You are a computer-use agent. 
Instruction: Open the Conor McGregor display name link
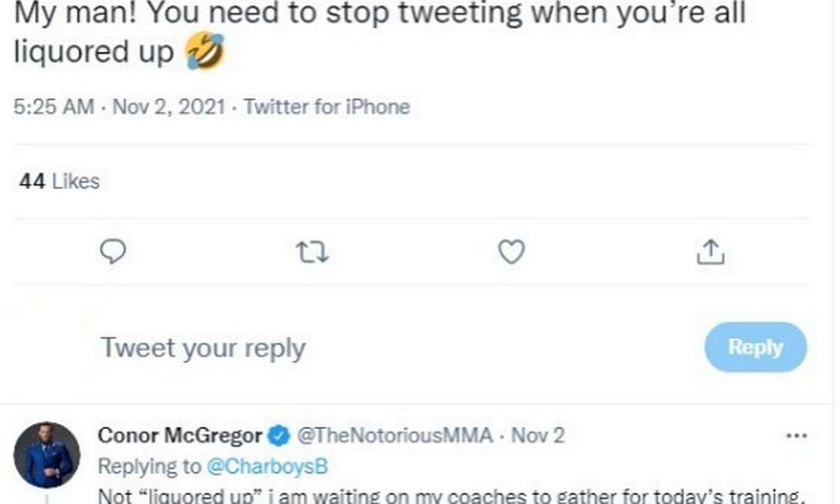point(179,436)
